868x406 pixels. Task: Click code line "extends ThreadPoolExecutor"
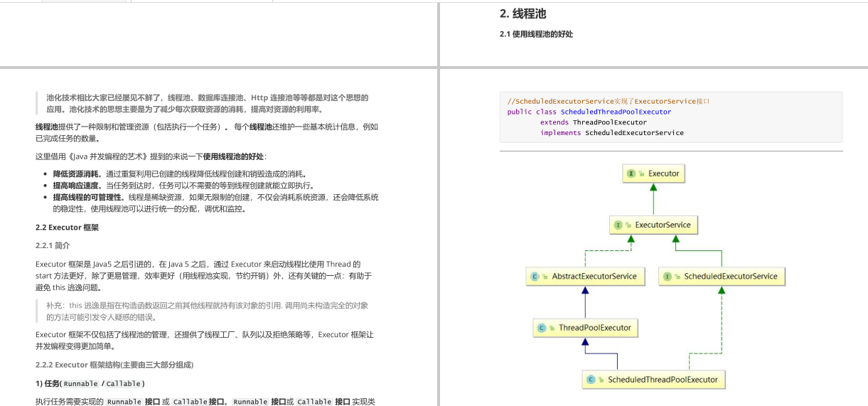(594, 122)
